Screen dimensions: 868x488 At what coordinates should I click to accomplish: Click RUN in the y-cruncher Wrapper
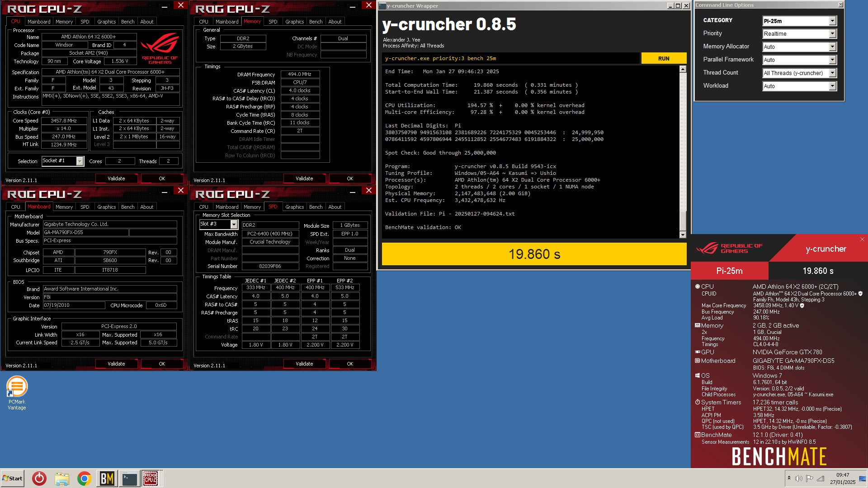click(664, 58)
